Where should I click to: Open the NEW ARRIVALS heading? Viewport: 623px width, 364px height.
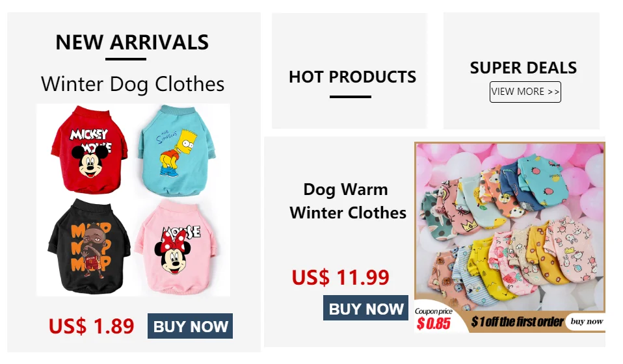click(132, 42)
